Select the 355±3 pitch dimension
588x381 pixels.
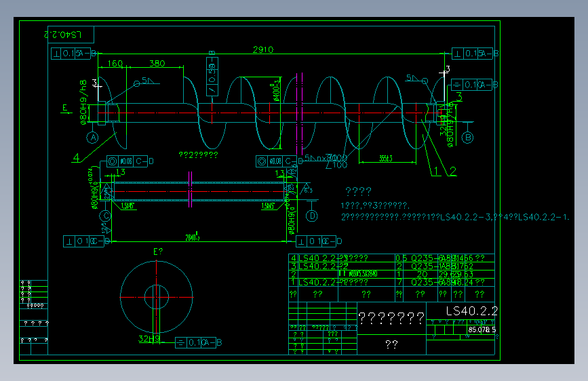click(385, 158)
